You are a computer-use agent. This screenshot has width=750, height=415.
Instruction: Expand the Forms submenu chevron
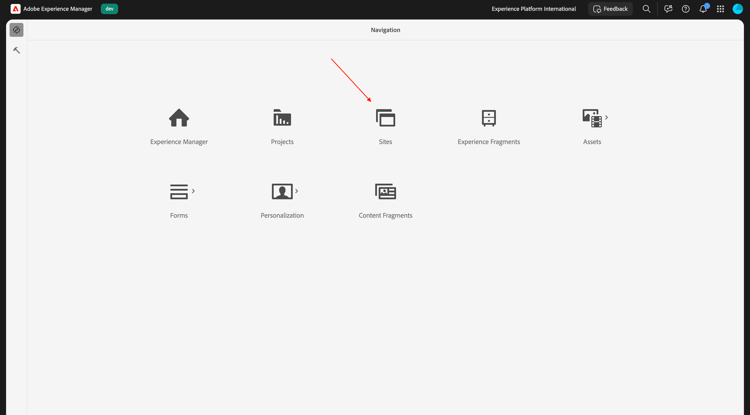193,191
